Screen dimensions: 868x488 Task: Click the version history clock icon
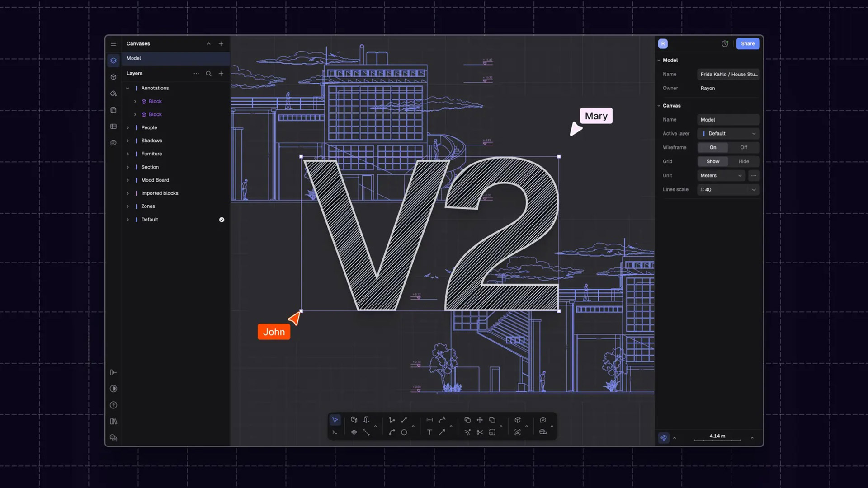pyautogui.click(x=725, y=44)
